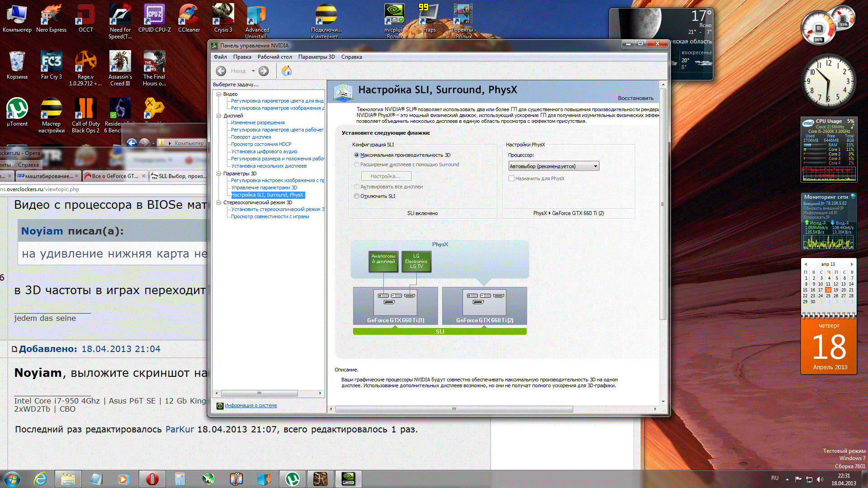Image resolution: width=868 pixels, height=488 pixels.
Task: Open the 'Рабочий стол' menu
Action: coord(274,57)
